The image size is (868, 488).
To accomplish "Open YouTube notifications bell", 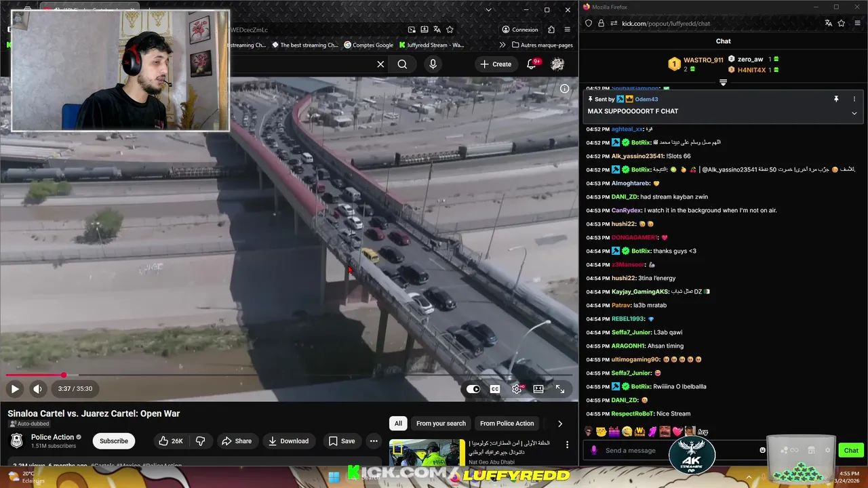I will tap(532, 64).
